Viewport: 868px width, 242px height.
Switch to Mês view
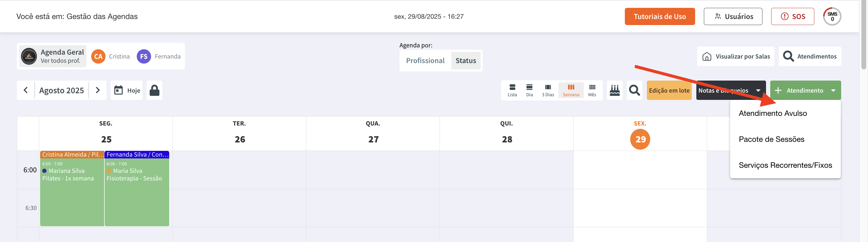tap(592, 90)
